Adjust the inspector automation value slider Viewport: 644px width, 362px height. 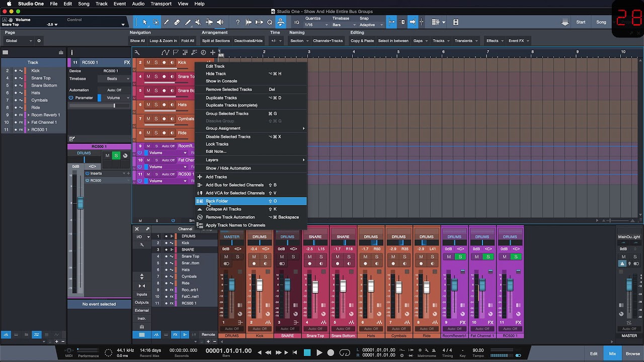(x=99, y=106)
